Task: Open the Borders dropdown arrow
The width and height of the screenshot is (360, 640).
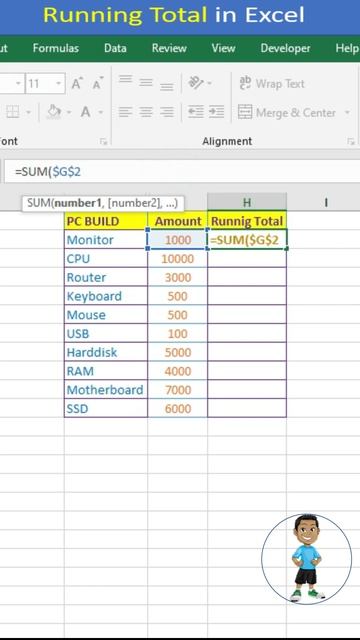Action: (29, 112)
